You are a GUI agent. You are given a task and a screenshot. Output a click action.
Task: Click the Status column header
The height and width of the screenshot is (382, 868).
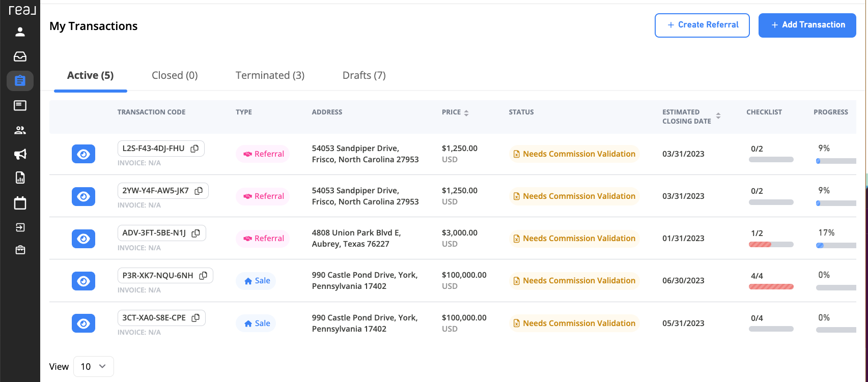[x=521, y=112]
